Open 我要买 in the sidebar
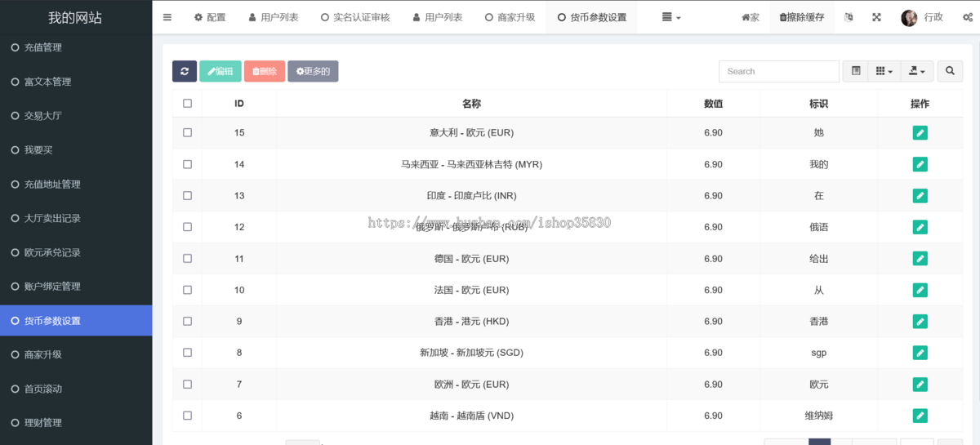Screen dimensions: 980x445 76,150
